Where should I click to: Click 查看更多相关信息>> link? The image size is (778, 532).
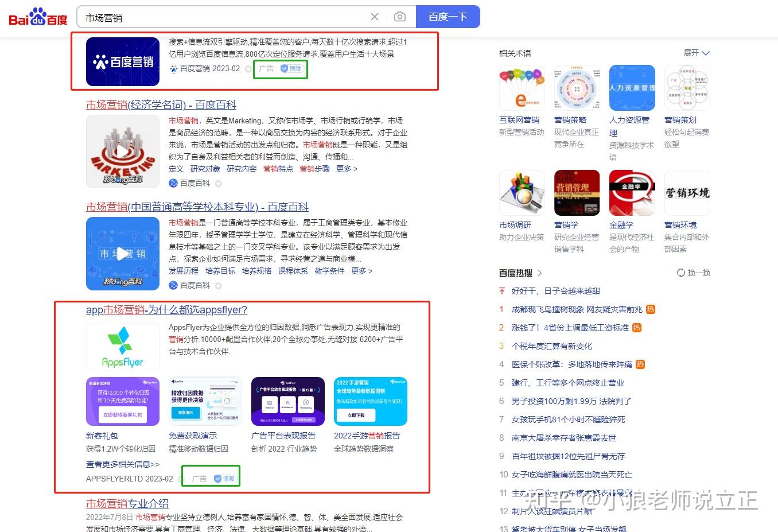coord(123,464)
